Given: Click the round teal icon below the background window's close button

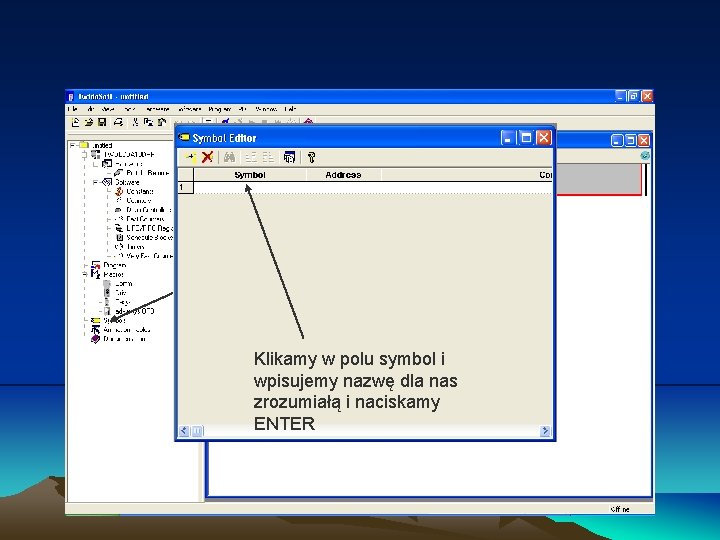Looking at the screenshot, I should (x=645, y=156).
